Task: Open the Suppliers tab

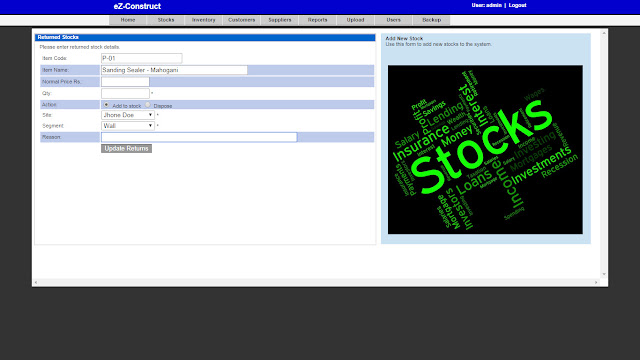Action: [280, 20]
